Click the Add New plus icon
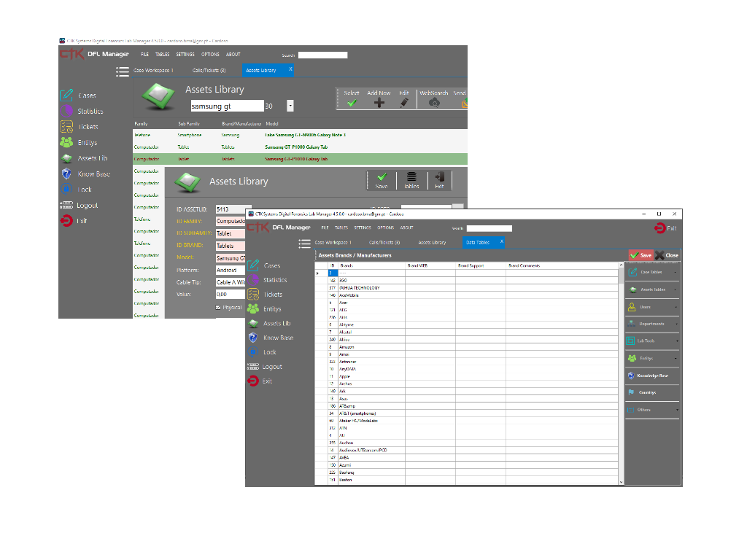Screen dimensions: 747x560 click(x=379, y=103)
